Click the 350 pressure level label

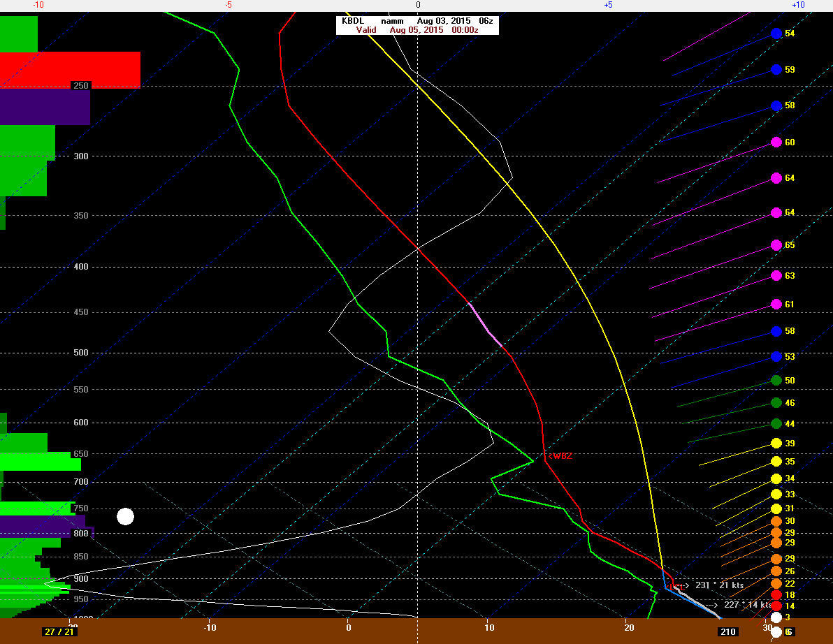point(81,216)
